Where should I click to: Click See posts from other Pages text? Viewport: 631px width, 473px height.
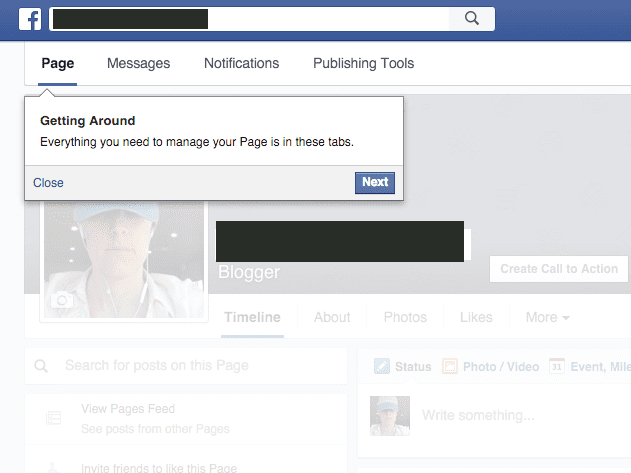pyautogui.click(x=155, y=429)
